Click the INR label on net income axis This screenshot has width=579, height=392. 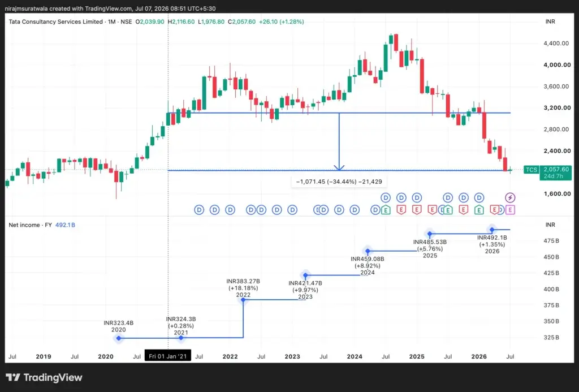[550, 225]
